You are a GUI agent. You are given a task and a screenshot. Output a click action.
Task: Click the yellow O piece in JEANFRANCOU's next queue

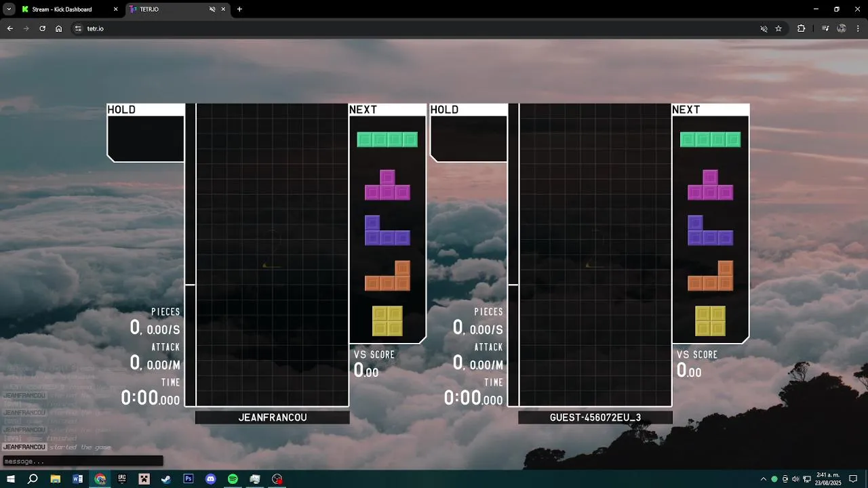(x=387, y=321)
